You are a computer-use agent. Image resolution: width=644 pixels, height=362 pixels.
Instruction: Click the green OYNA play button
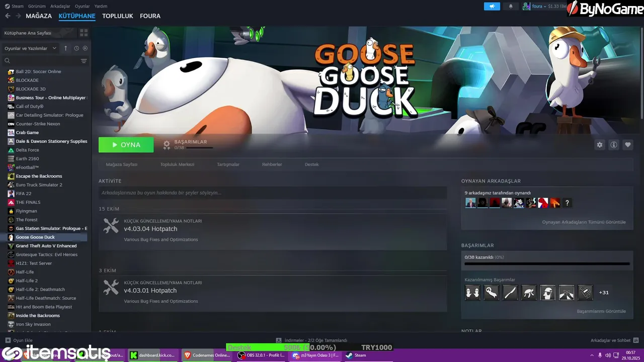coord(126,145)
